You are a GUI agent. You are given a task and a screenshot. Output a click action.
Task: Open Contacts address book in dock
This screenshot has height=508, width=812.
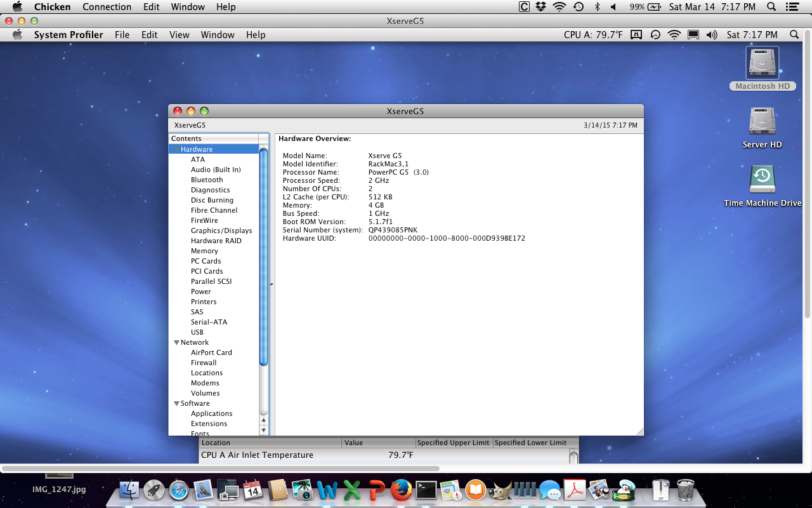tap(277, 490)
